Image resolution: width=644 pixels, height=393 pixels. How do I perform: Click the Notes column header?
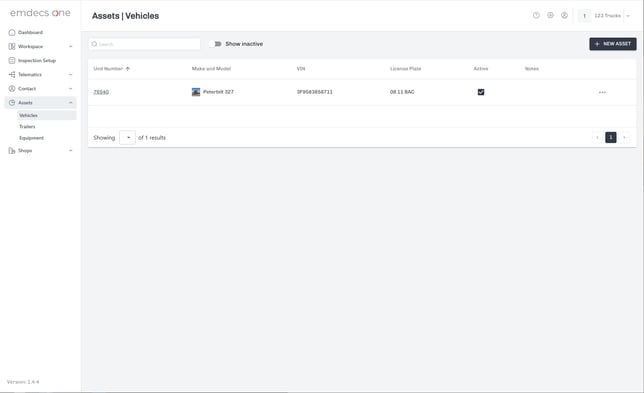pyautogui.click(x=532, y=69)
